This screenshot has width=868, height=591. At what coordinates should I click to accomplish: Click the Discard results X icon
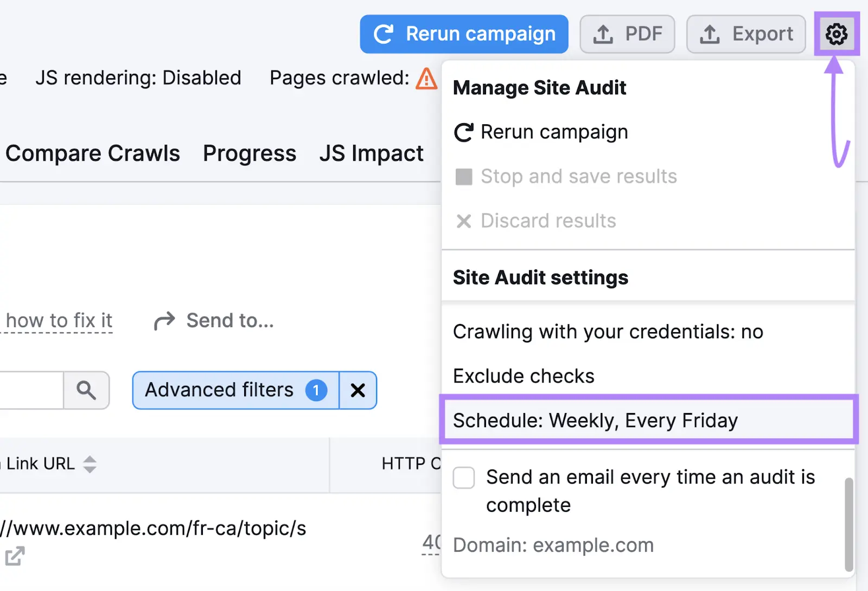click(x=464, y=221)
